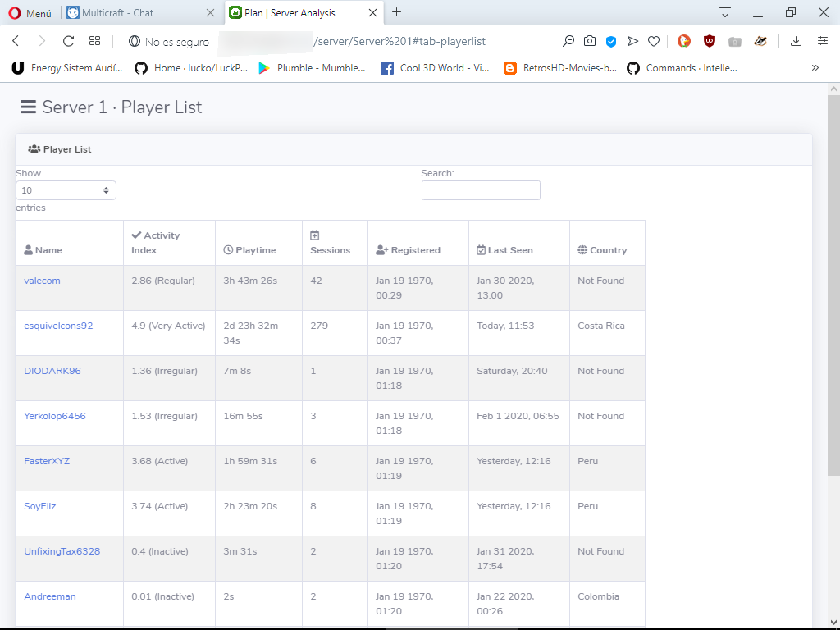This screenshot has width=840, height=630.
Task: Click the 3h 43m 26s playtime cell
Action: click(258, 288)
